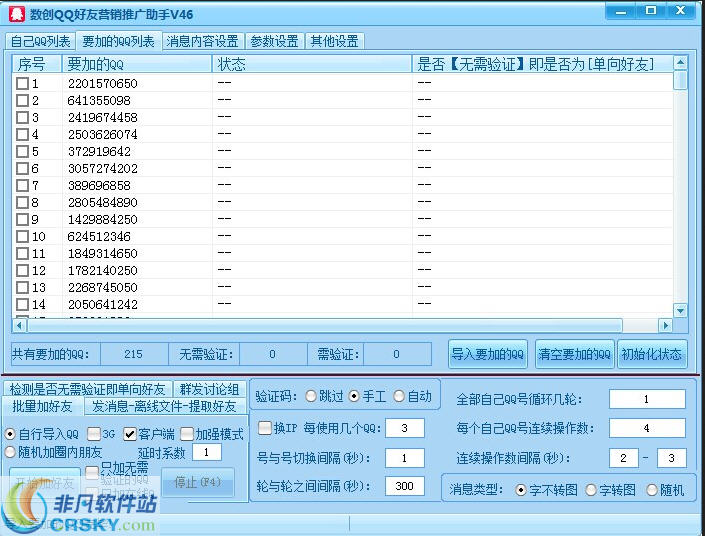
Task: Choose the 字转图 message type
Action: click(x=591, y=490)
